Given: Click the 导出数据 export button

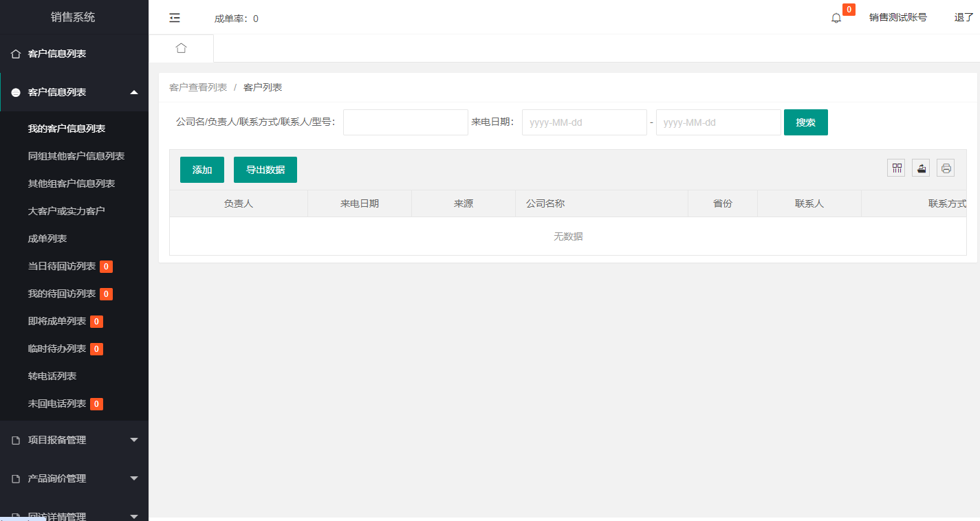Looking at the screenshot, I should [265, 170].
